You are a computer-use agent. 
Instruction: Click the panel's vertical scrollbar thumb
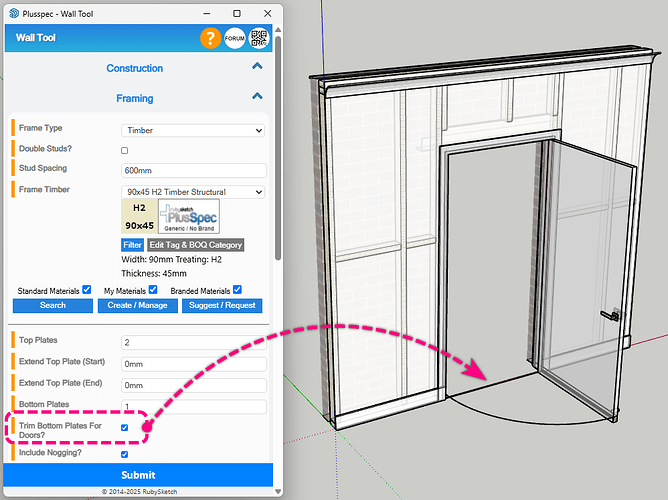(x=278, y=148)
